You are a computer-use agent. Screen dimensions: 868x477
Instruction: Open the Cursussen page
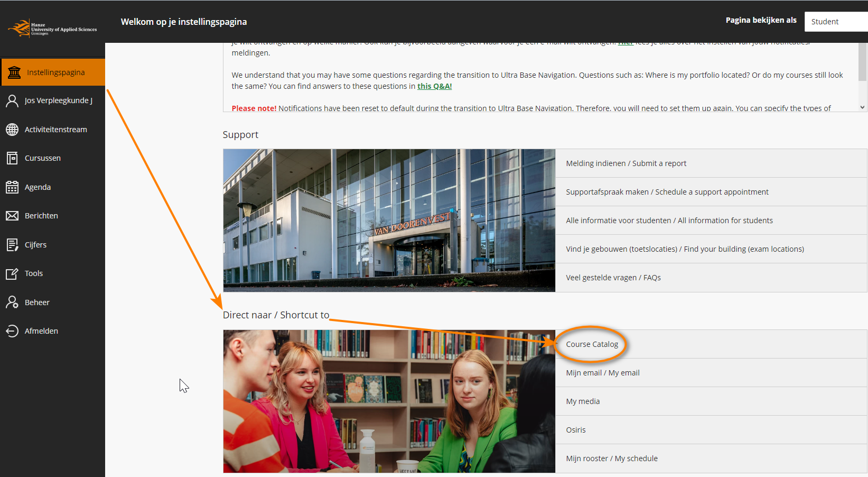pyautogui.click(x=53, y=158)
